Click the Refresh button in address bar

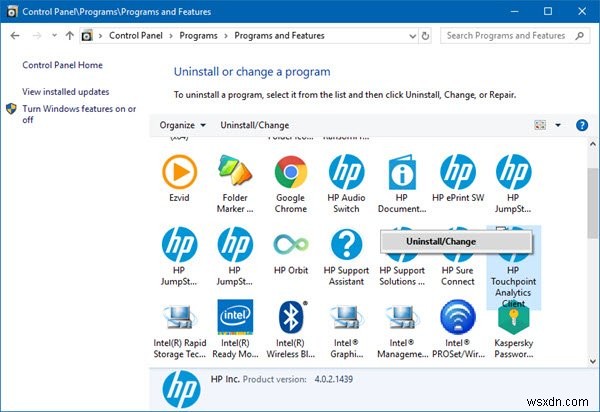(425, 36)
